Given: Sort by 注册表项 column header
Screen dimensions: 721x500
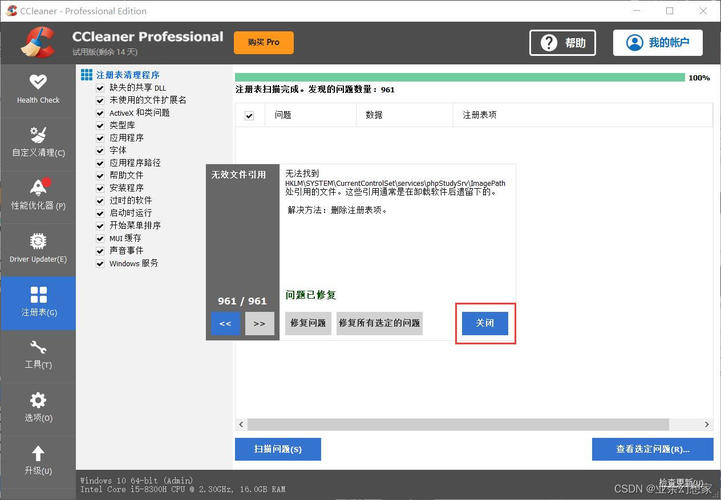Looking at the screenshot, I should (x=583, y=115).
